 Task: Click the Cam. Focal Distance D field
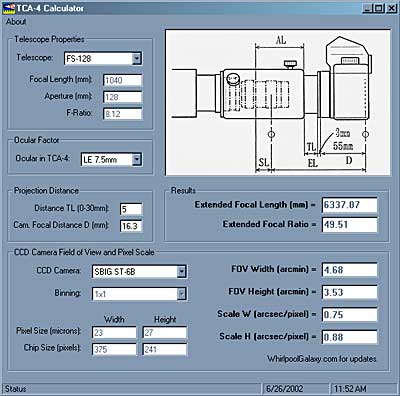point(131,226)
